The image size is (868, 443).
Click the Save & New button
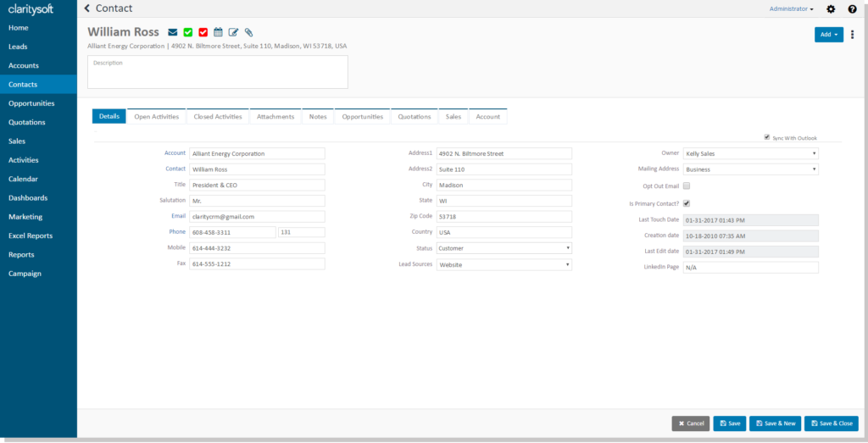[775, 424]
